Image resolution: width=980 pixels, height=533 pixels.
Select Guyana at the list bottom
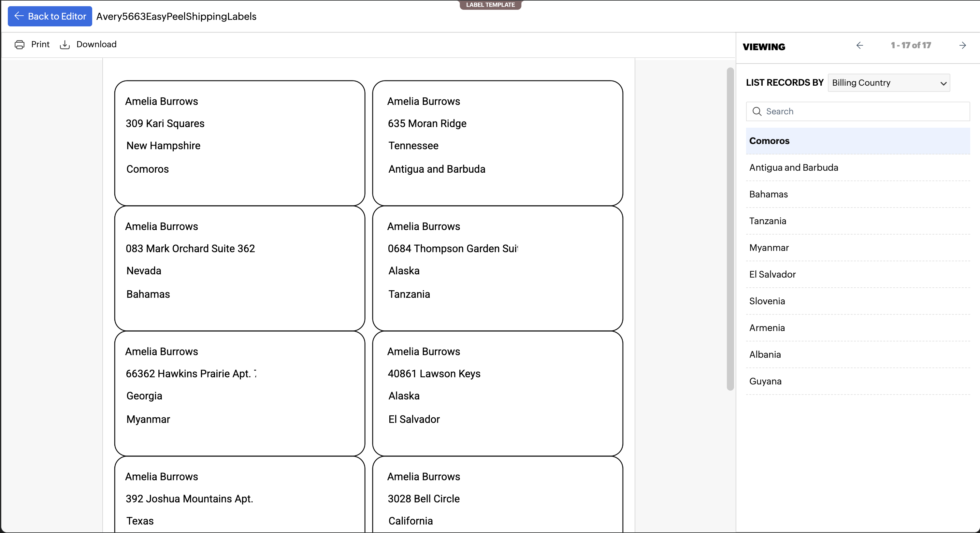point(765,381)
